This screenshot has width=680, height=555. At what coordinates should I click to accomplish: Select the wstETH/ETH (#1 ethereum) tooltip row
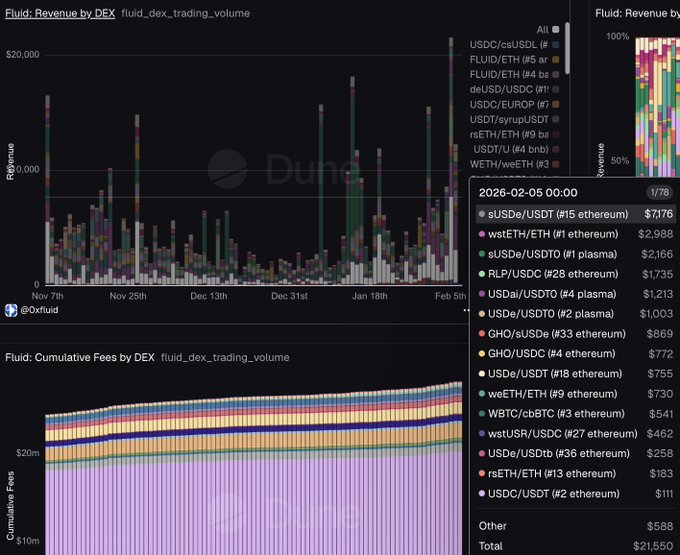click(x=575, y=234)
